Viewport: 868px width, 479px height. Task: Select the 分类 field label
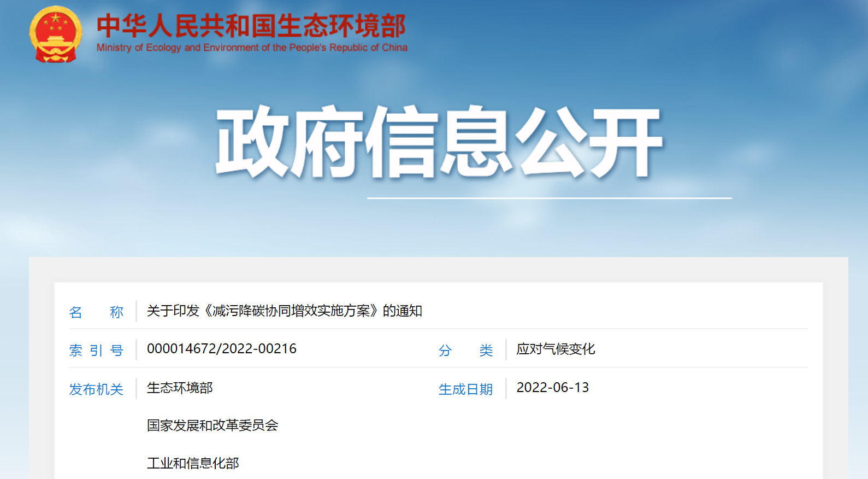pos(465,351)
